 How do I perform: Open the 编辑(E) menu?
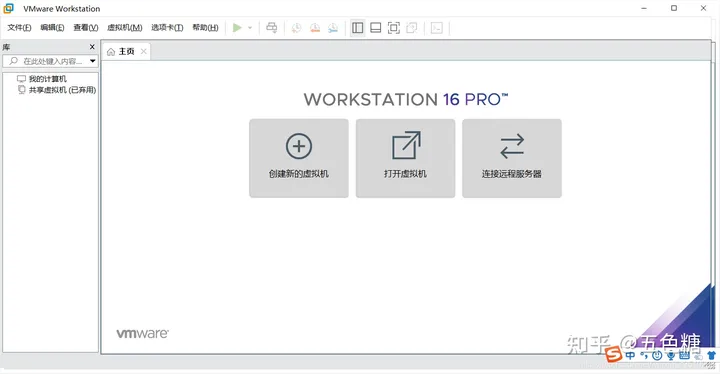(52, 28)
